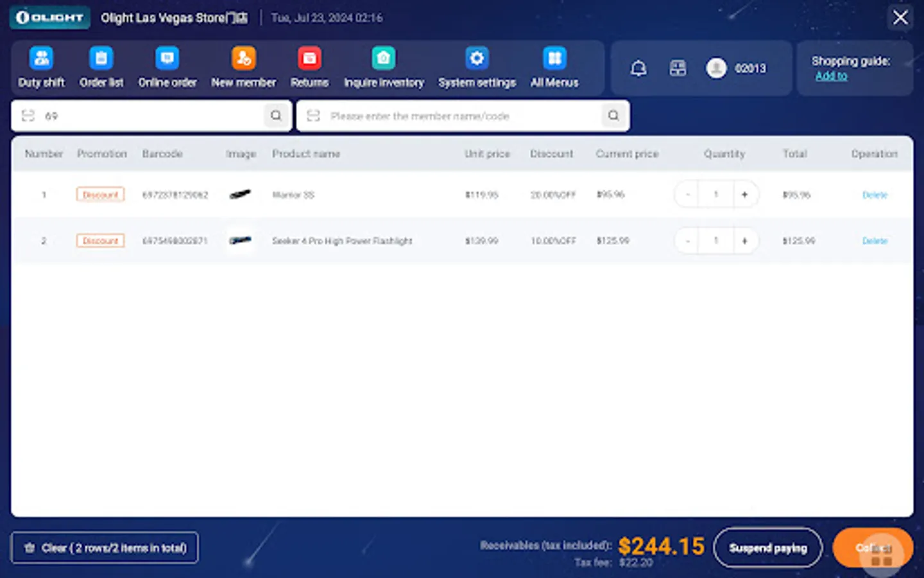The width and height of the screenshot is (924, 578).
Task: Click the Add to shopping guide link
Action: 831,76
